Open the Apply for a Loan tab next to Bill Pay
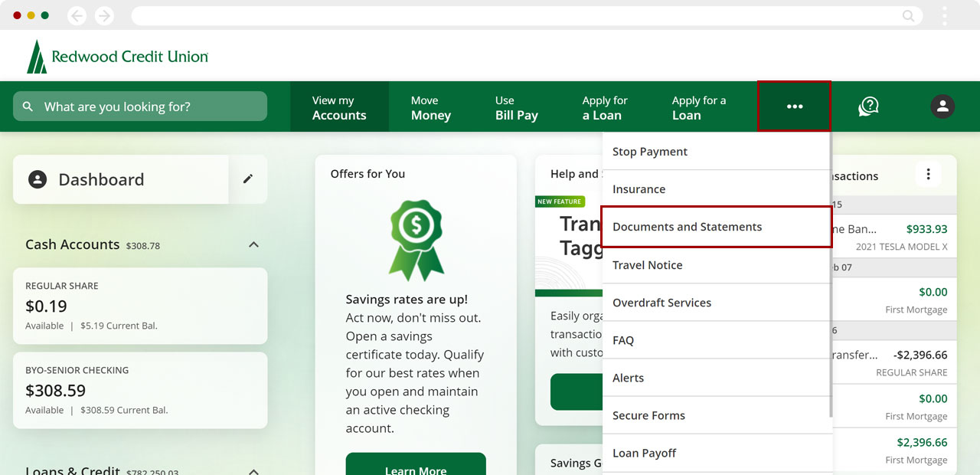 tap(605, 107)
